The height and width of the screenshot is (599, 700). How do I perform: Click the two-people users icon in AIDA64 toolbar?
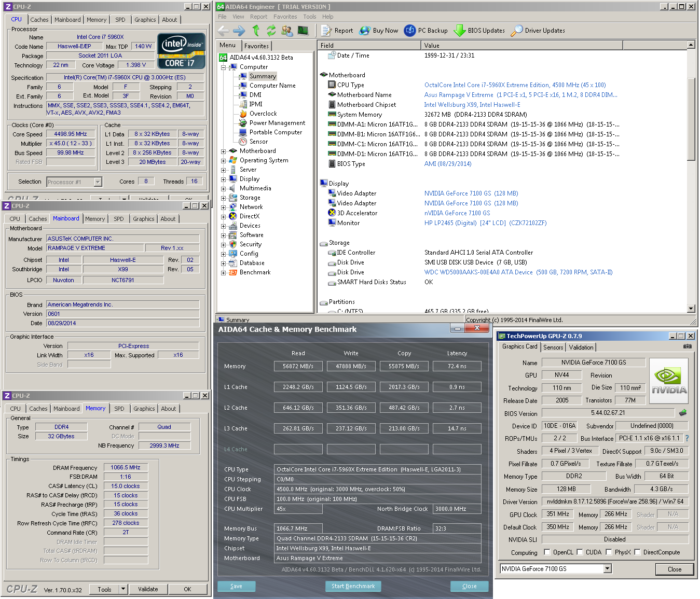point(287,31)
